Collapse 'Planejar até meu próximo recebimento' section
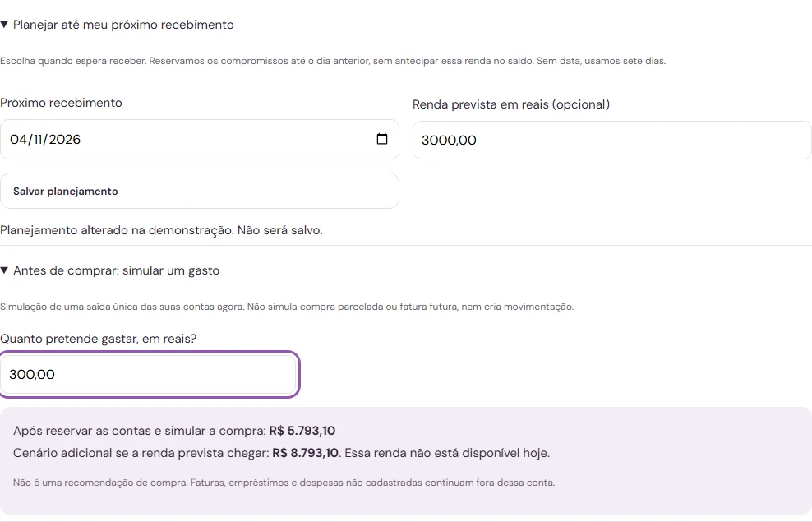 click(x=117, y=25)
